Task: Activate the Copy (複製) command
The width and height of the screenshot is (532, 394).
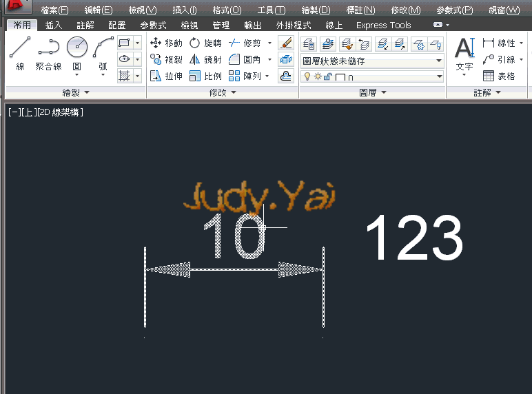Action: [x=166, y=60]
